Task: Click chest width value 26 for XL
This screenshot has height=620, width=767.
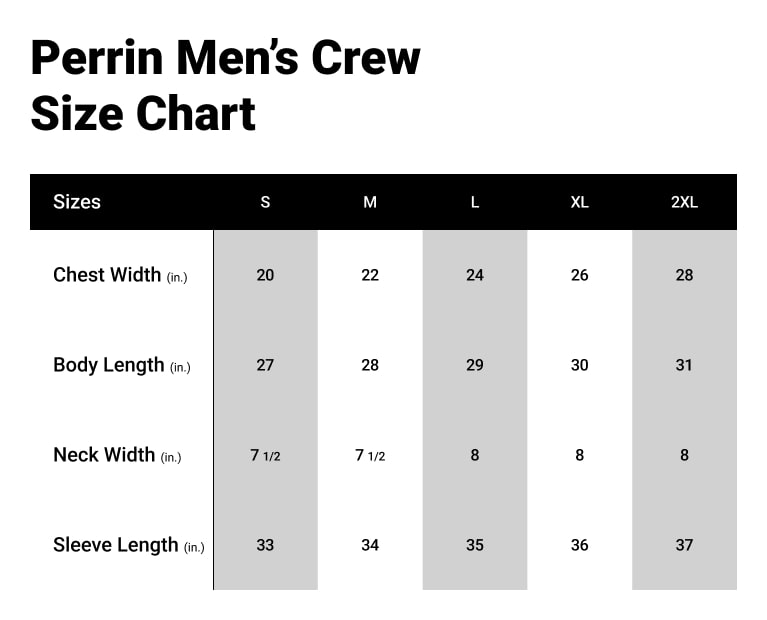Action: pos(579,275)
